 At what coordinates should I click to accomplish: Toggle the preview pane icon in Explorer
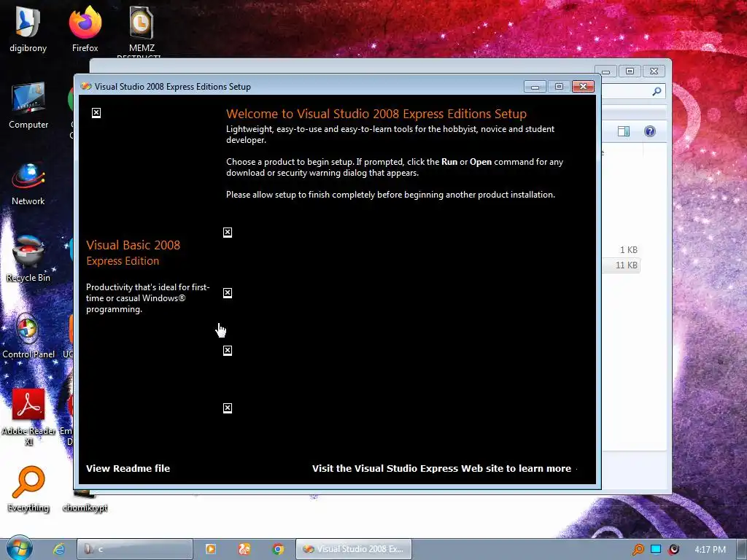point(624,131)
